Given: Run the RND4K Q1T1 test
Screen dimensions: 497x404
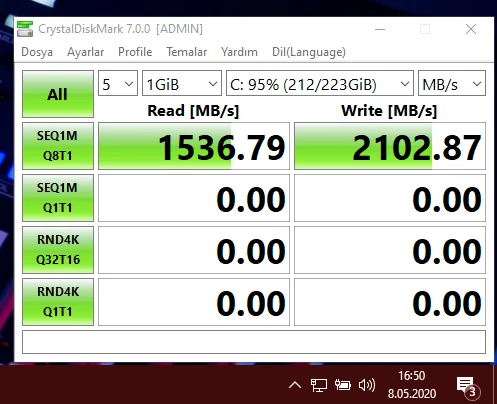Looking at the screenshot, I should click(58, 302).
